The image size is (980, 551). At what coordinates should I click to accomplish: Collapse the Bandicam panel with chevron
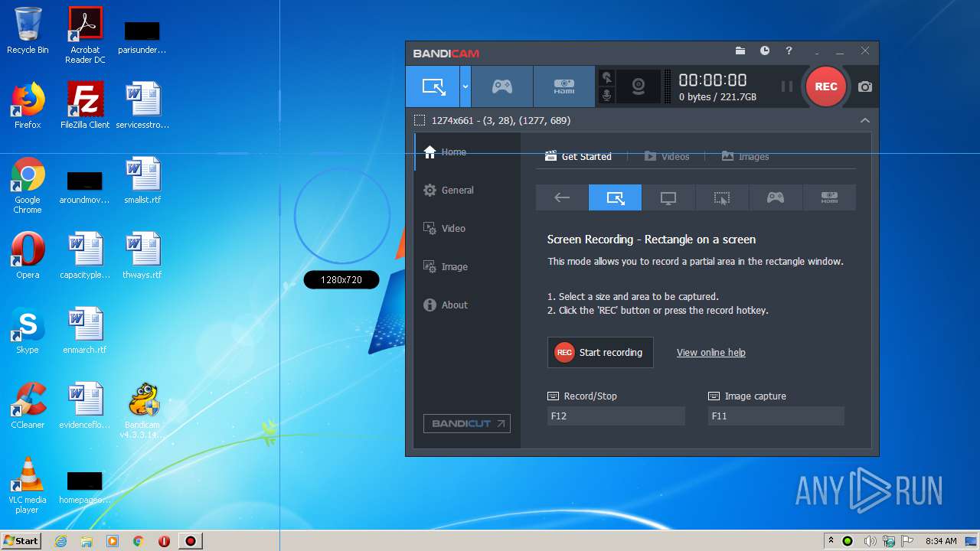click(864, 120)
